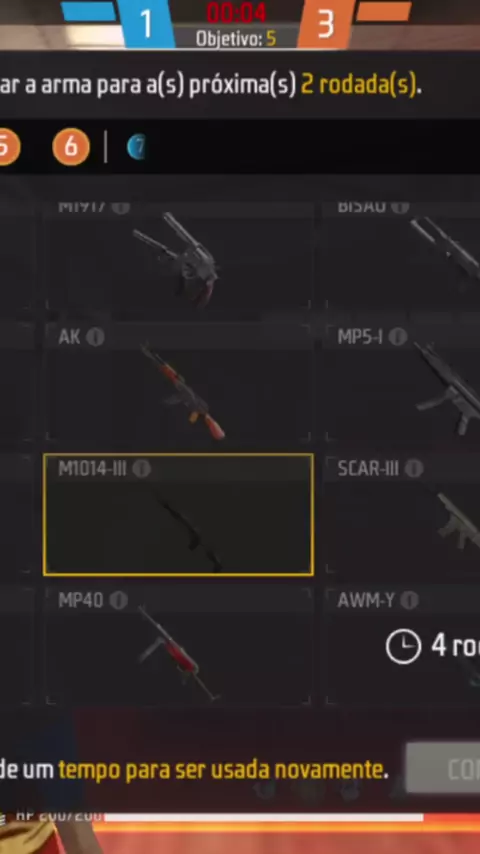
Task: Pick the MP40 submachine gun card
Action: [178, 646]
